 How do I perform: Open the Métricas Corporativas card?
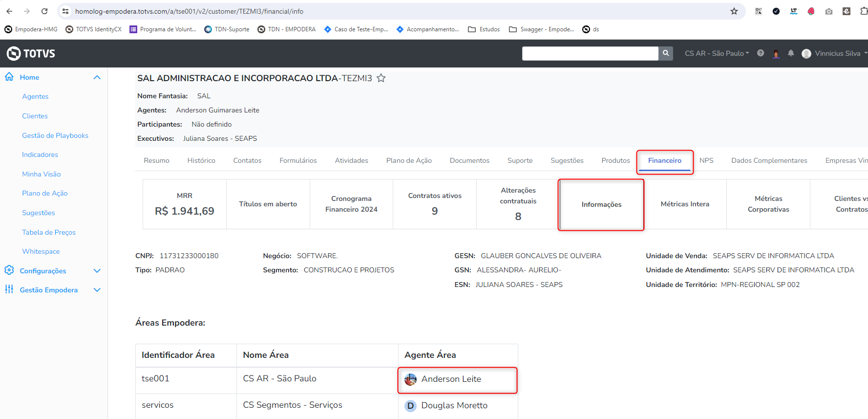768,204
